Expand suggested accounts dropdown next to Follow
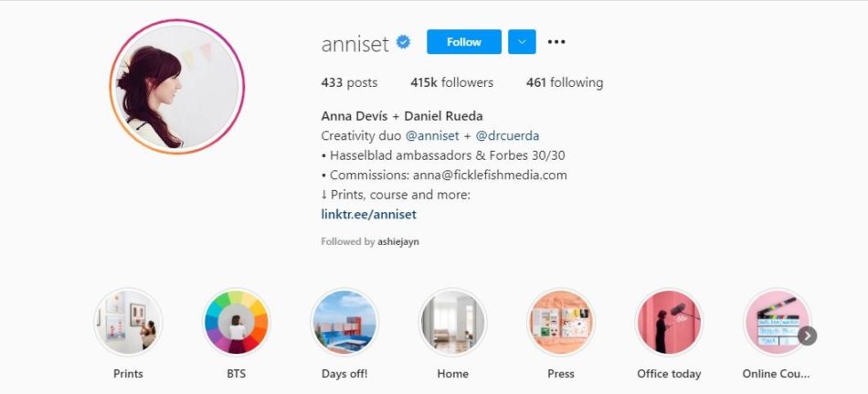Image resolution: width=868 pixels, height=394 pixels. coord(522,42)
